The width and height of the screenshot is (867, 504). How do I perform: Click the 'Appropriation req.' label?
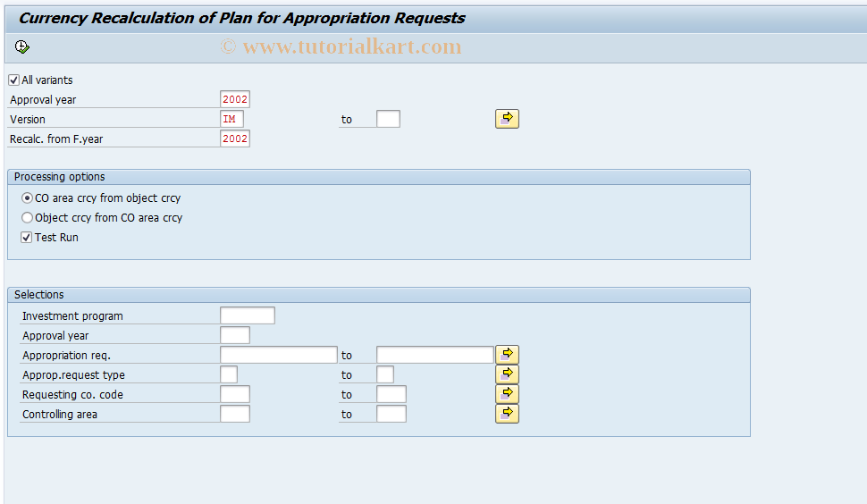pyautogui.click(x=66, y=356)
